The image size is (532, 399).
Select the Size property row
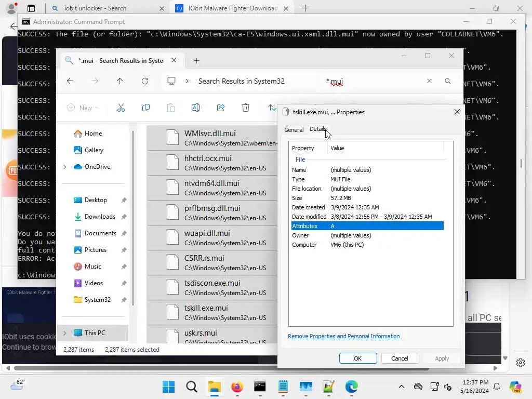pyautogui.click(x=367, y=198)
